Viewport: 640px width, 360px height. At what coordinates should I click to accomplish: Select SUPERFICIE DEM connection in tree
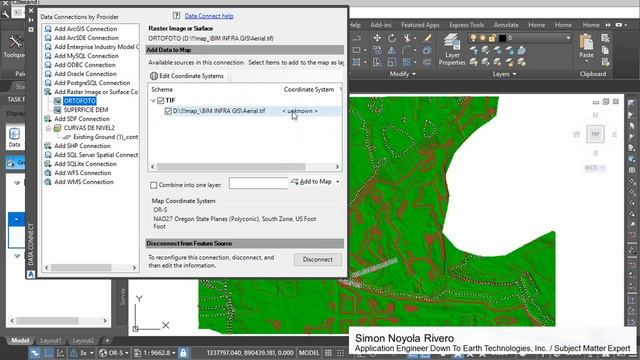pyautogui.click(x=86, y=110)
